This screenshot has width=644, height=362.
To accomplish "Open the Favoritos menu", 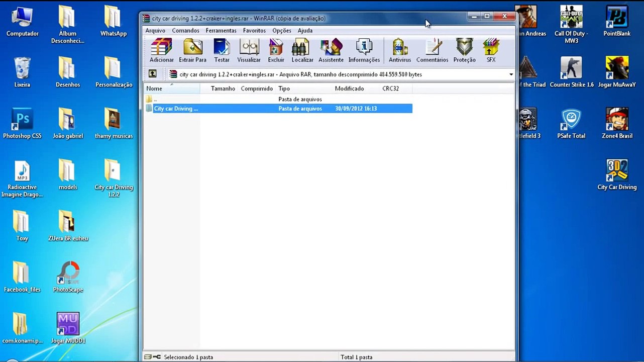I will click(x=254, y=31).
